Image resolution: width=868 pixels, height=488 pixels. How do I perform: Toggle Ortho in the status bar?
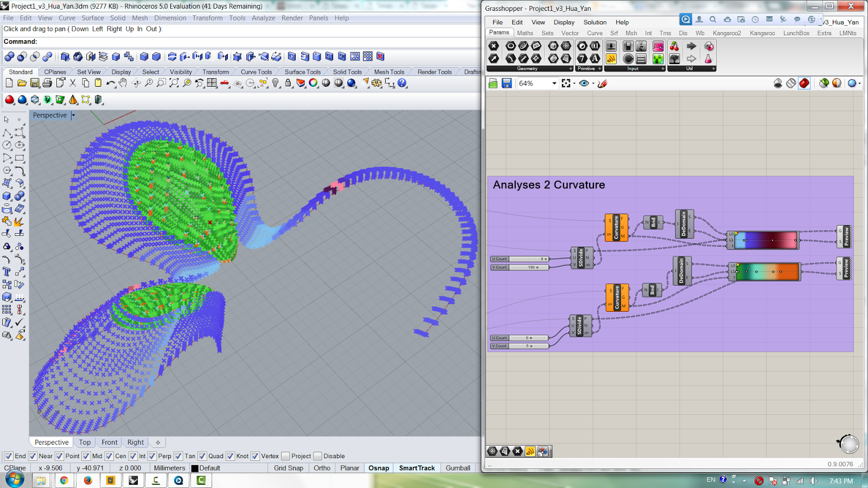(x=322, y=468)
